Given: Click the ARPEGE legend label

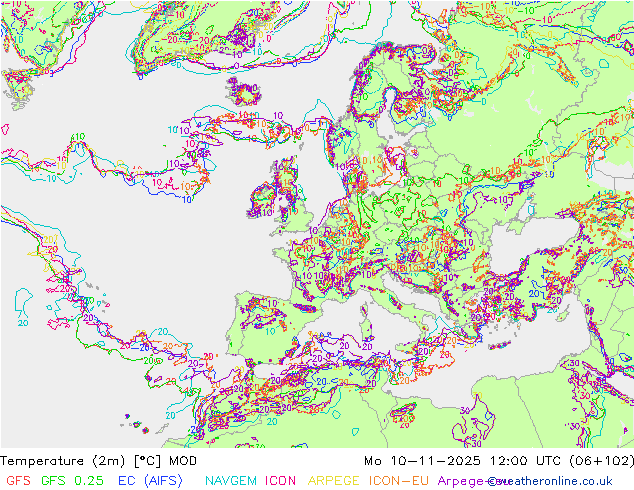Looking at the screenshot, I should (x=333, y=481).
